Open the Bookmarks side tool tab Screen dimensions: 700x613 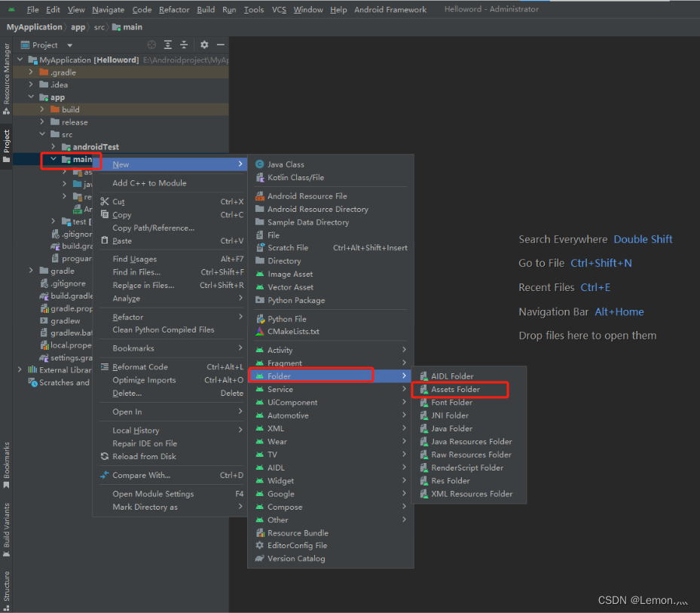click(x=6, y=465)
